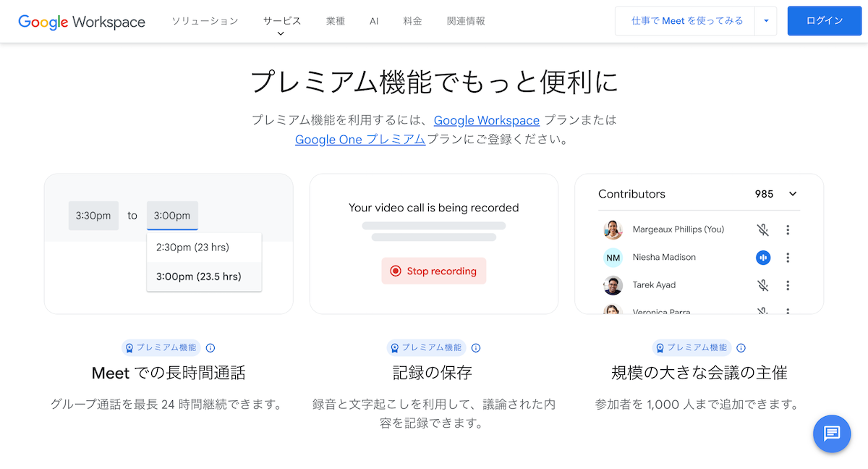Open the 3:00pm end time dropdown
Screen dimensions: 868x469
[x=172, y=216]
